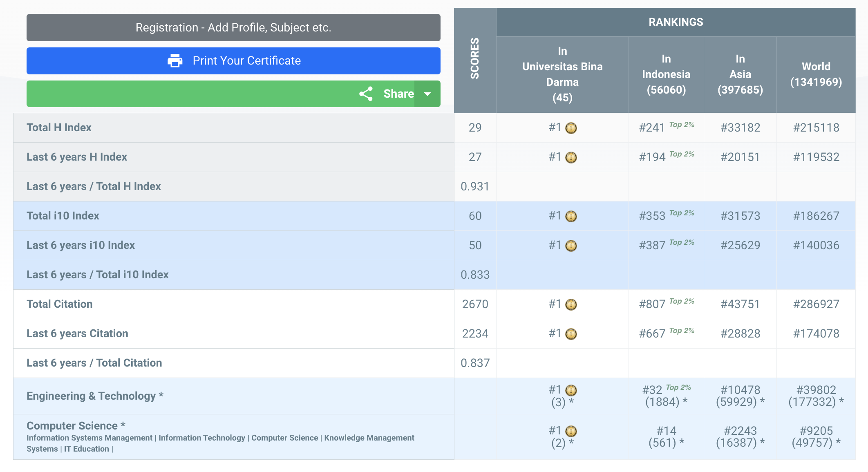This screenshot has height=472, width=868.
Task: Open the Share dropdown arrow
Action: 427,94
